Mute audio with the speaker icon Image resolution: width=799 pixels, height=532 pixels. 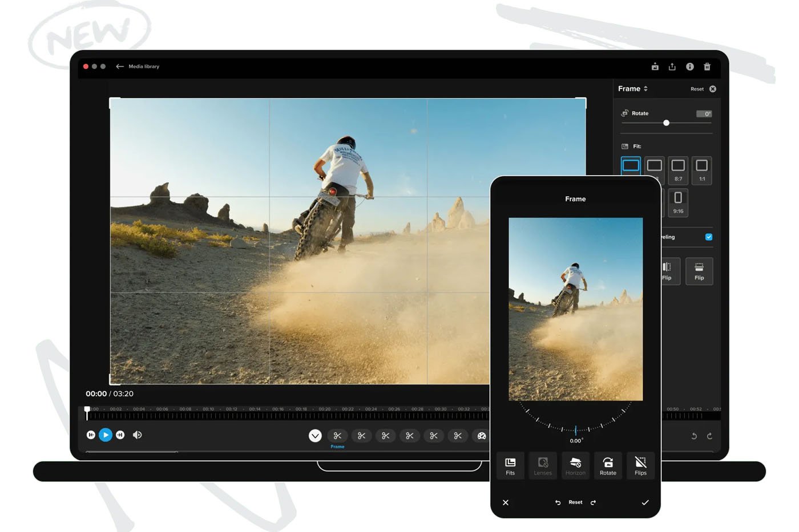[x=137, y=435]
